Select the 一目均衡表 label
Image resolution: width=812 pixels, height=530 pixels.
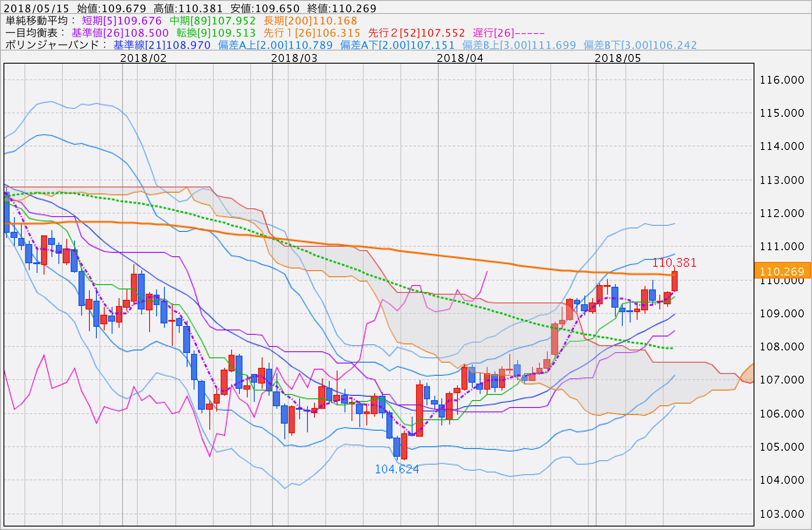tap(35, 33)
